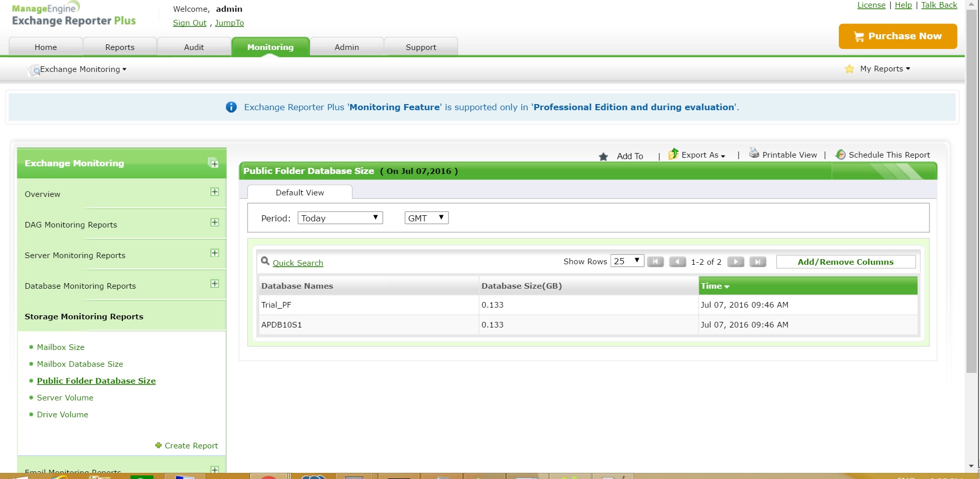Open the License link
Screen dimensions: 980x479
pos(871,5)
